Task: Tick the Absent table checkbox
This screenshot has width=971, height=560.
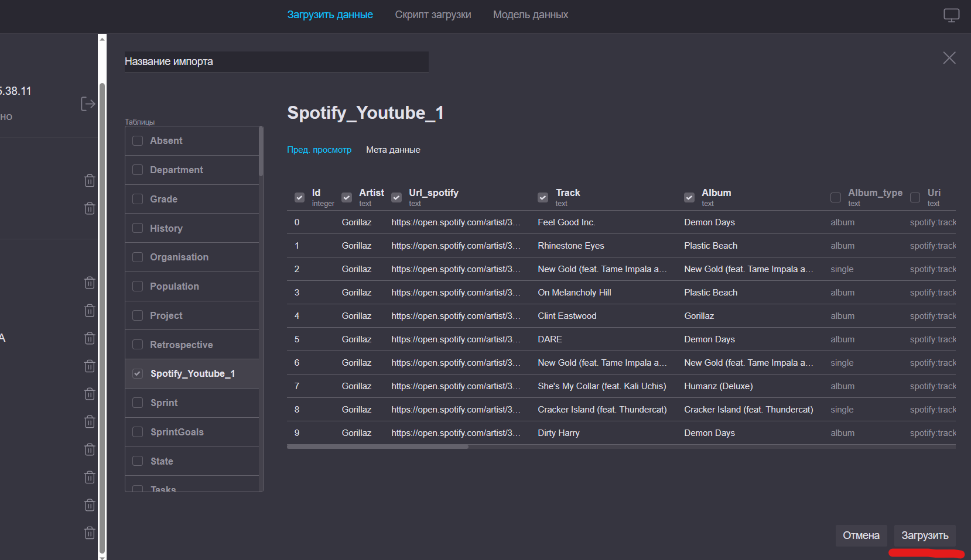Action: [138, 140]
